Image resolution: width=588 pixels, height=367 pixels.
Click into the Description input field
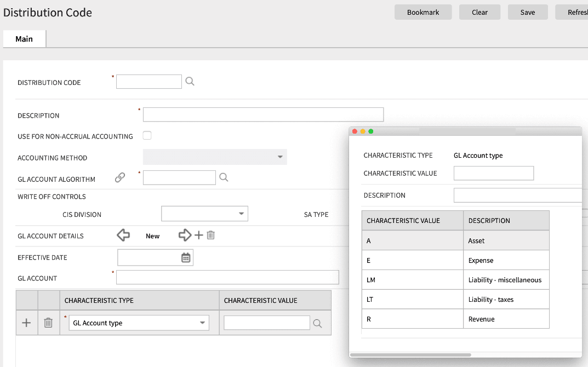click(x=263, y=114)
